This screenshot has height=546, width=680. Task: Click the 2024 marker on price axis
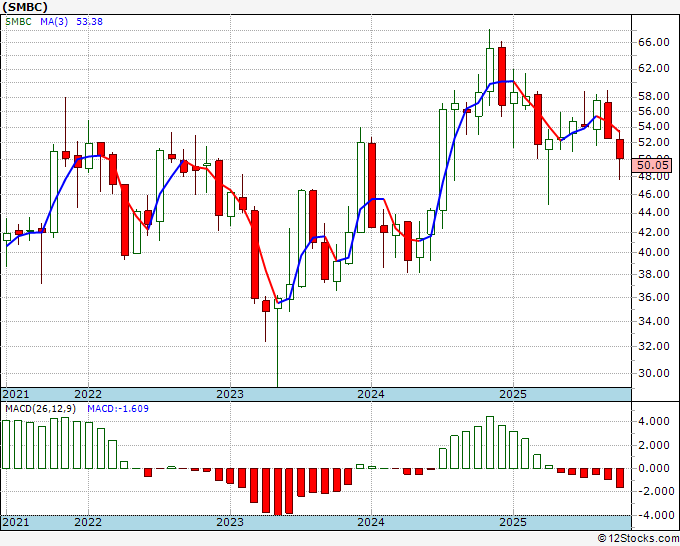coord(371,394)
